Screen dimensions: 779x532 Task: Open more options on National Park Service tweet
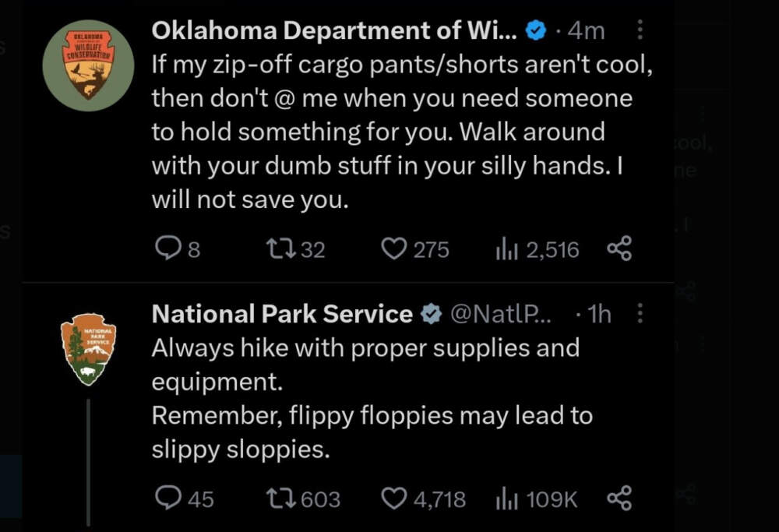point(640,314)
